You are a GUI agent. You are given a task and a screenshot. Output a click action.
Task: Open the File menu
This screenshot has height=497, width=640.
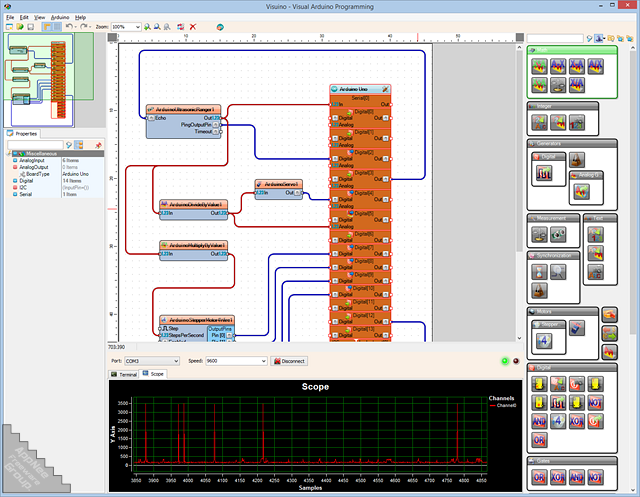click(x=10, y=18)
